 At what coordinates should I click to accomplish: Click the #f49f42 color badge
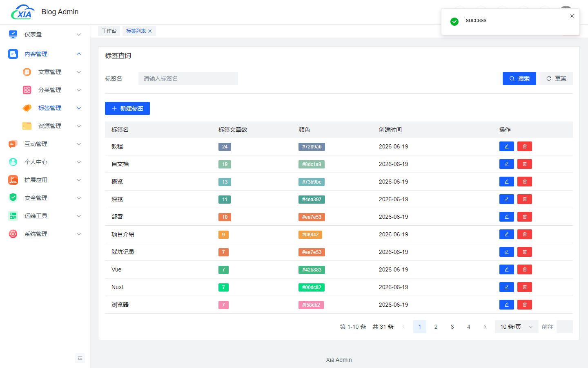coord(310,235)
